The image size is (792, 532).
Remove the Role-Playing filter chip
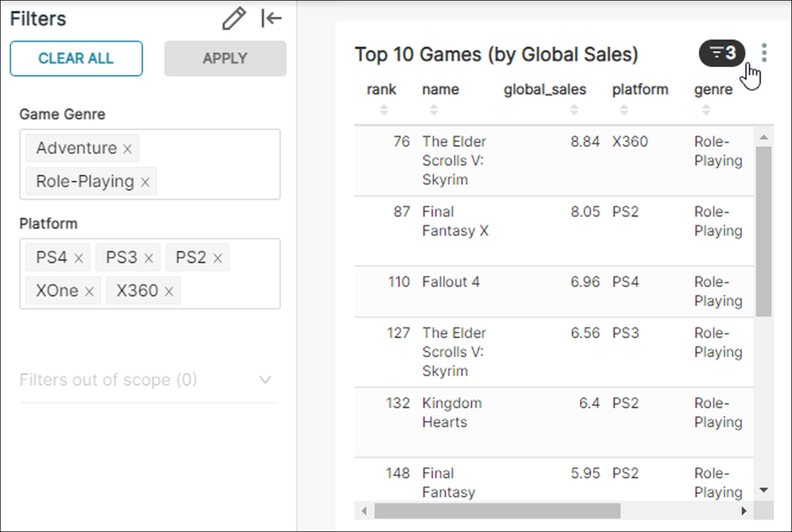(x=144, y=182)
